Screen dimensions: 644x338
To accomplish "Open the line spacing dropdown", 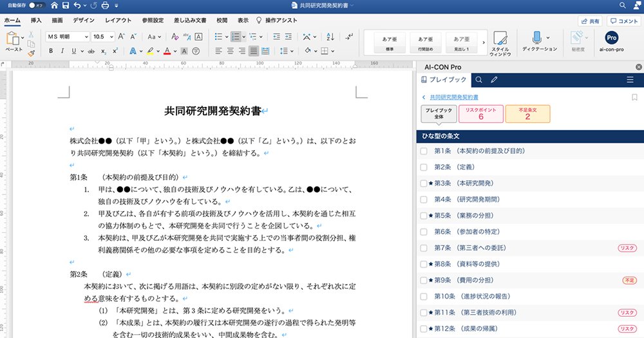I will 287,51.
